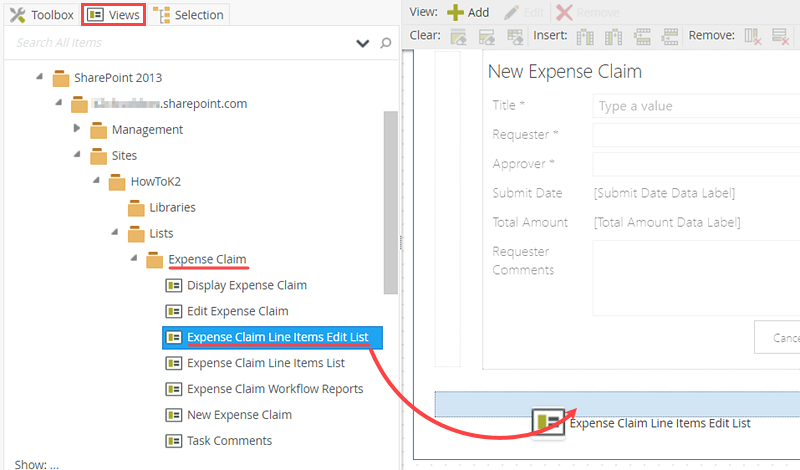Click the Libraries folder
The image size is (800, 470).
click(x=172, y=207)
